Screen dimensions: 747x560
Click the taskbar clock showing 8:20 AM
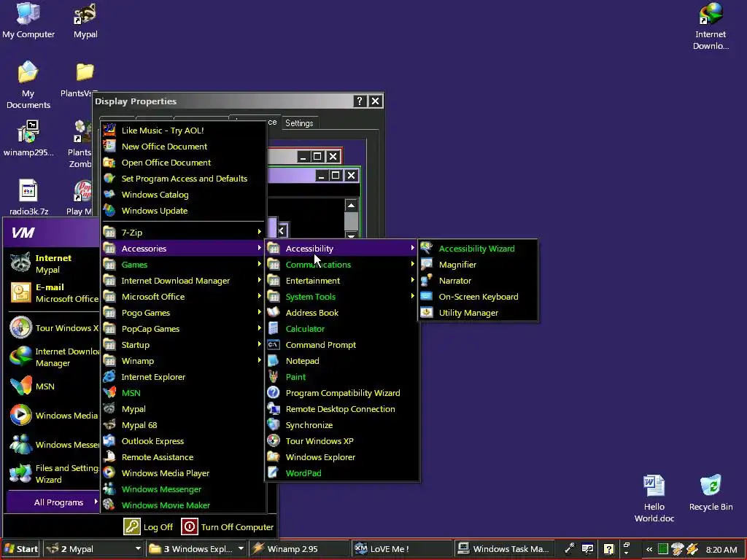(721, 550)
